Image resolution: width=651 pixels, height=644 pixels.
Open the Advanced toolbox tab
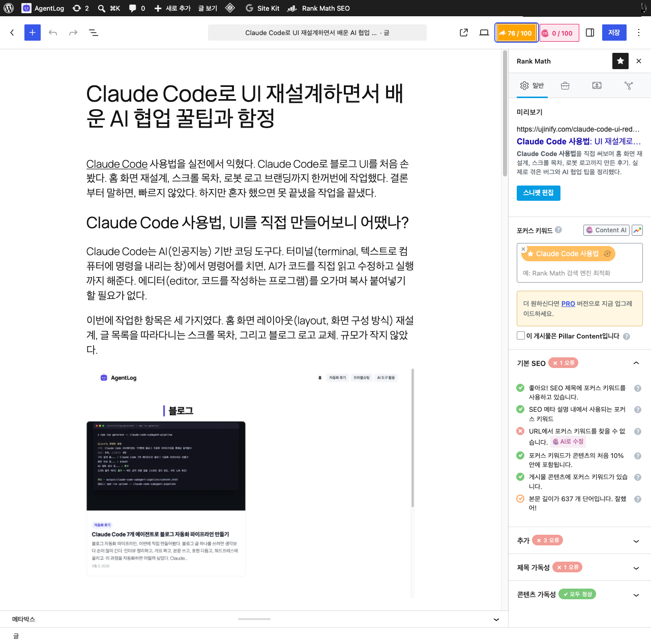coord(565,85)
